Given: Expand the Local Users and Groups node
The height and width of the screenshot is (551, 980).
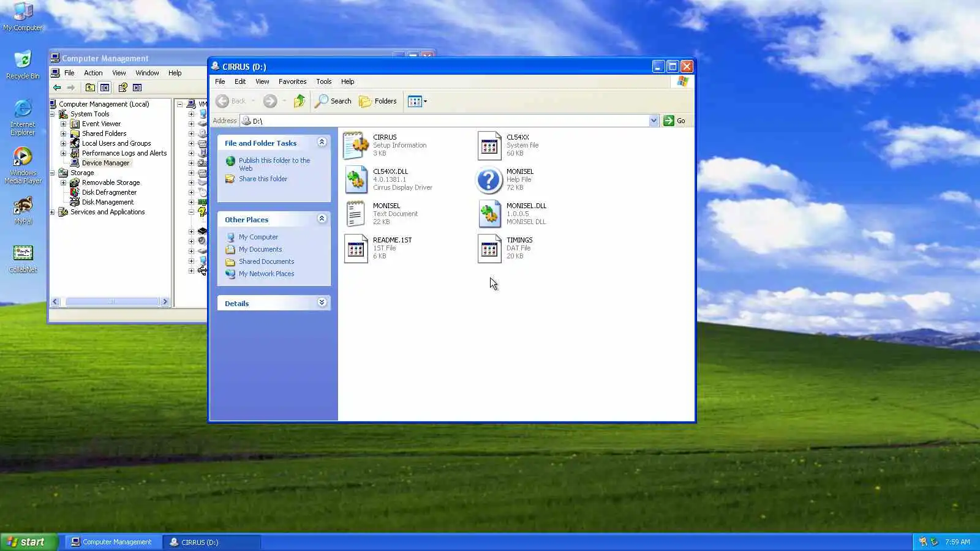Looking at the screenshot, I should [63, 143].
